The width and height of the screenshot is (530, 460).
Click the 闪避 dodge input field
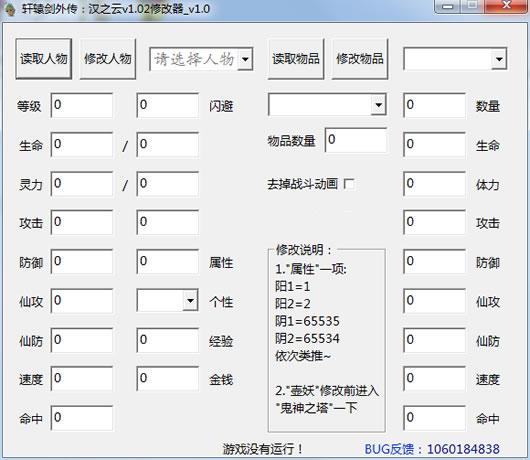(x=168, y=105)
